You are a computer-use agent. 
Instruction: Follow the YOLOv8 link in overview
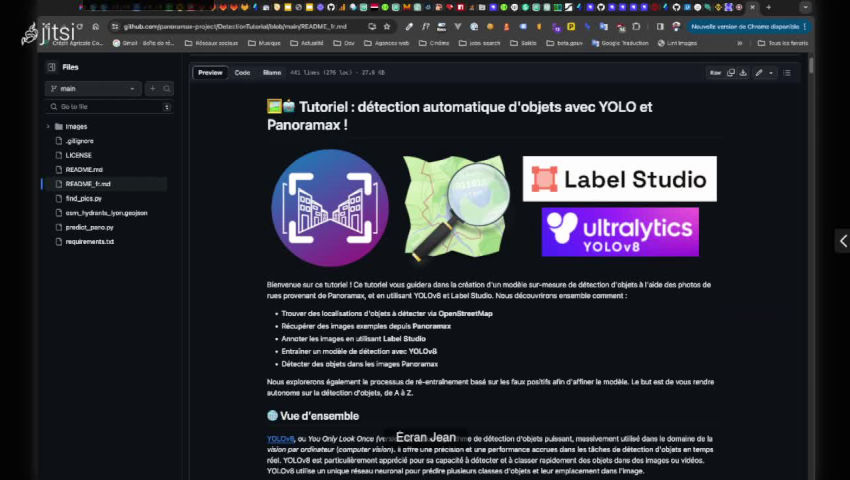pyautogui.click(x=280, y=438)
